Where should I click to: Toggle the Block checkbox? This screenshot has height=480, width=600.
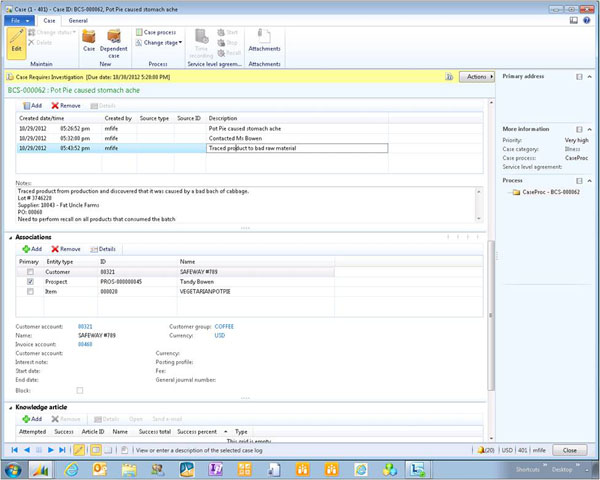tap(80, 390)
